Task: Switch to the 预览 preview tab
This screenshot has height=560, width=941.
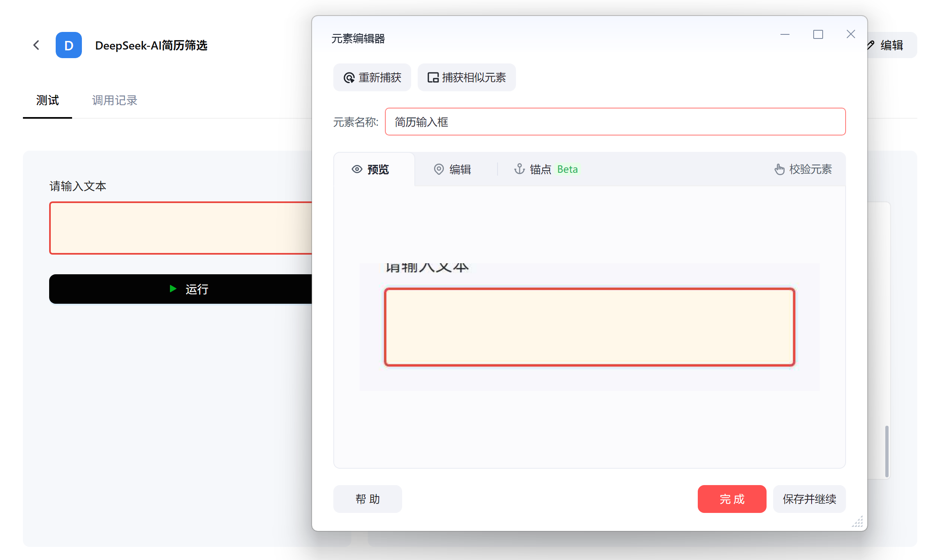Action: [371, 169]
